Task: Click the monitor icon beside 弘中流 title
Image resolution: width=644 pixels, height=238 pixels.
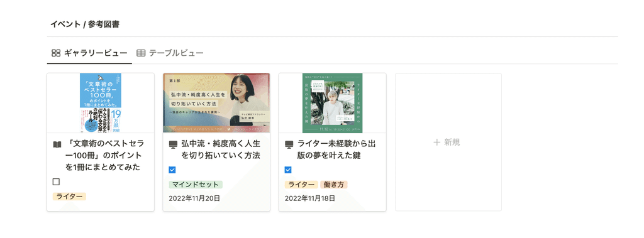Action: [173, 144]
